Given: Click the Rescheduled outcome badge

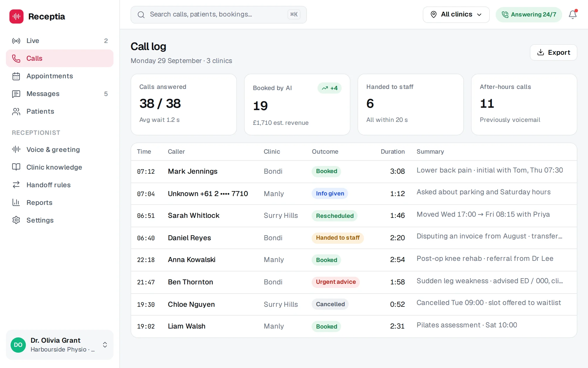Looking at the screenshot, I should pyautogui.click(x=335, y=216).
